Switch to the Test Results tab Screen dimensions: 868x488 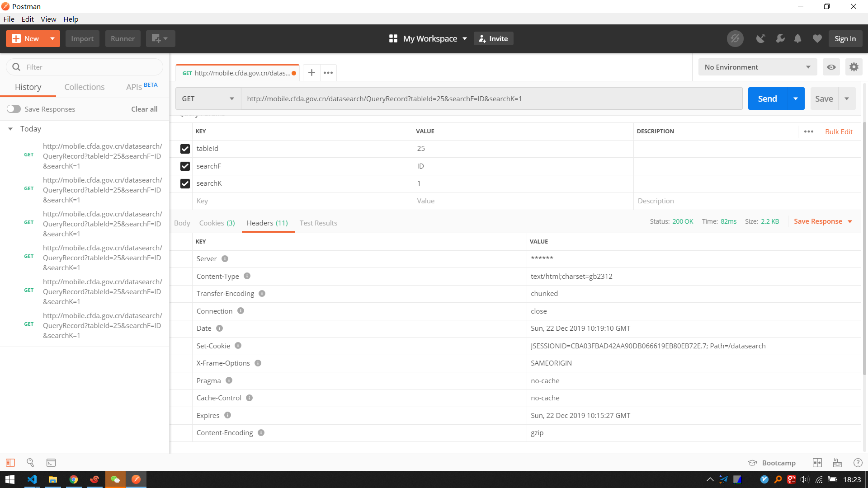coord(318,223)
